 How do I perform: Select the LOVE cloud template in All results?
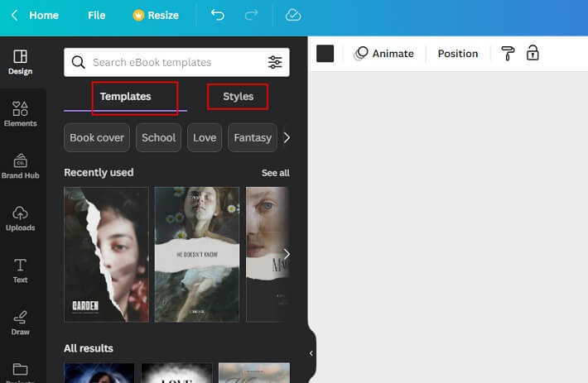176,373
